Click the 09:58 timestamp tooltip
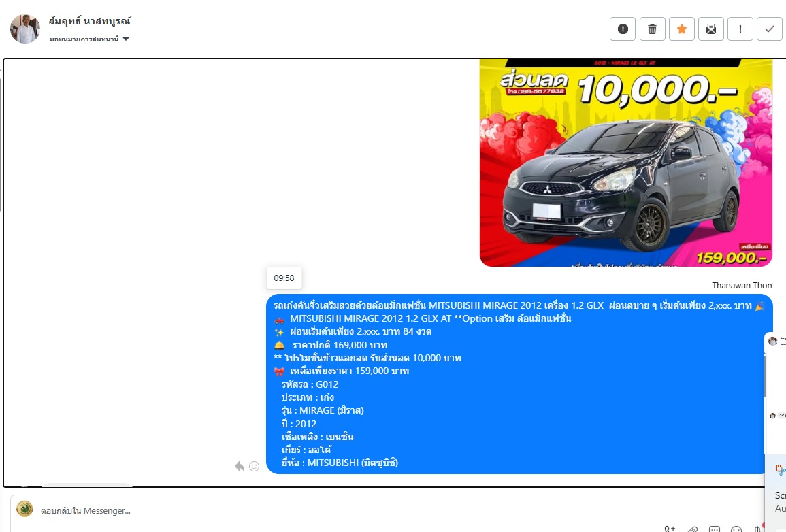This screenshot has height=532, width=786. coord(284,278)
